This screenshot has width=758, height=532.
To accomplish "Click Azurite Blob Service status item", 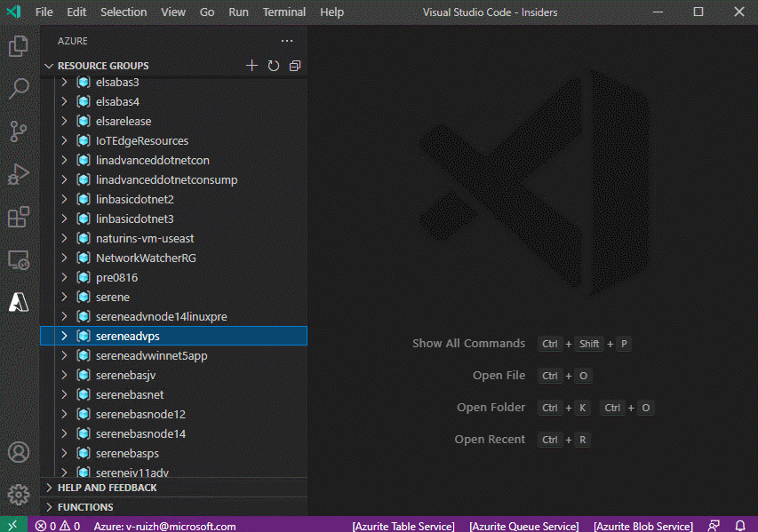I will (643, 526).
